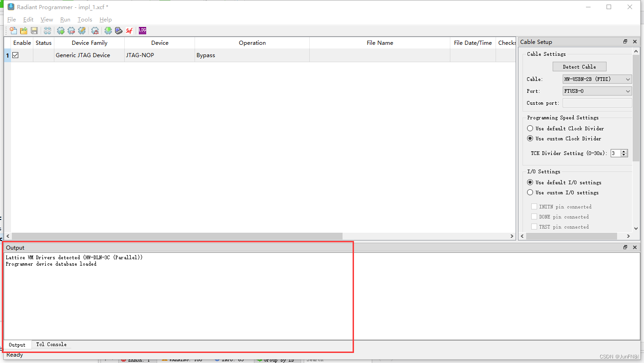Click the Lattice VM Drivers detected line
The height and width of the screenshot is (363, 644).
coord(74,257)
